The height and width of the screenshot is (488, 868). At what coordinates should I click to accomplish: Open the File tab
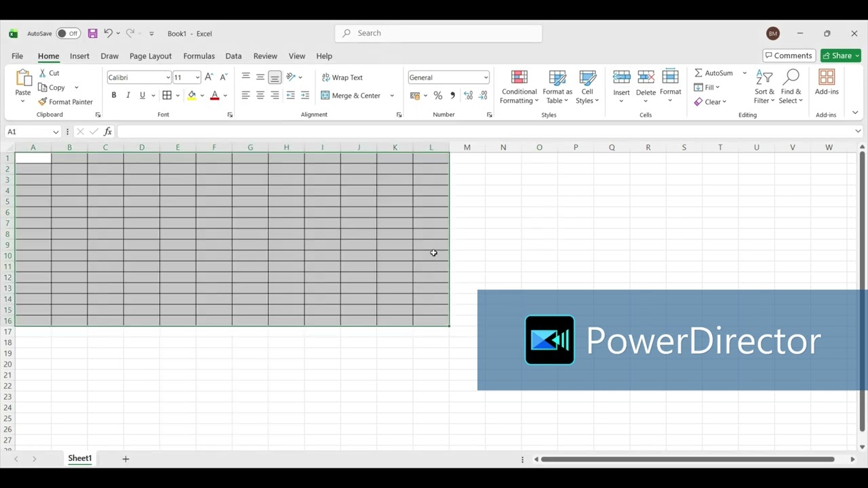pyautogui.click(x=17, y=56)
